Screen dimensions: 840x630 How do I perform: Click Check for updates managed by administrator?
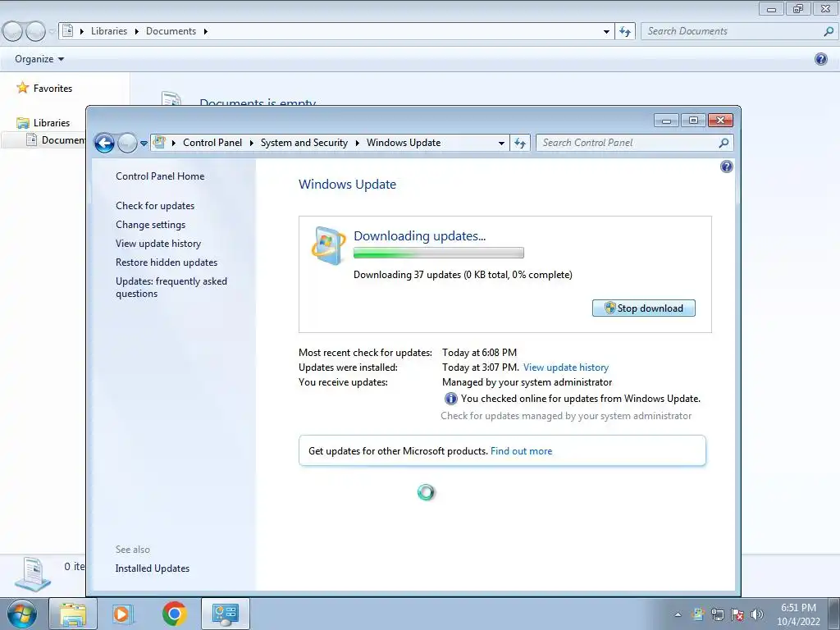pos(566,416)
